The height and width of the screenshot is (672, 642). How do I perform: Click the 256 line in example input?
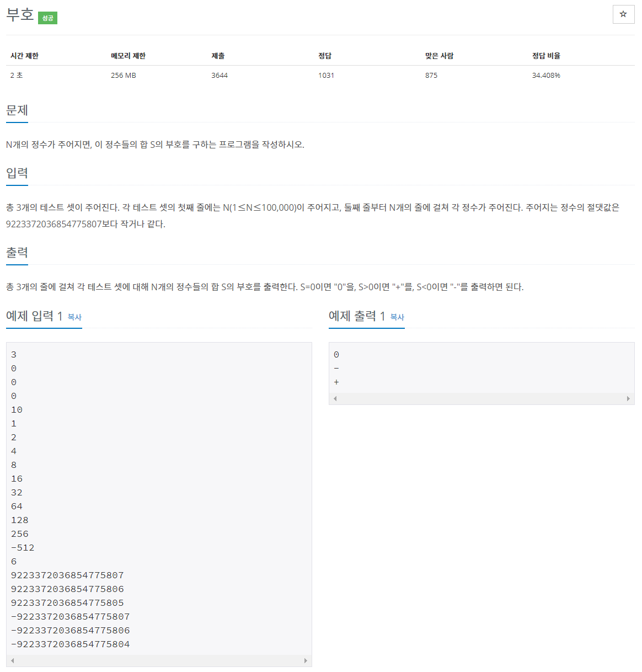point(20,534)
